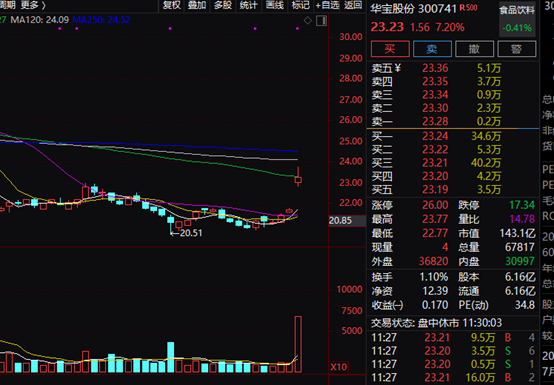Toggle the 警 alert button

pos(517,49)
